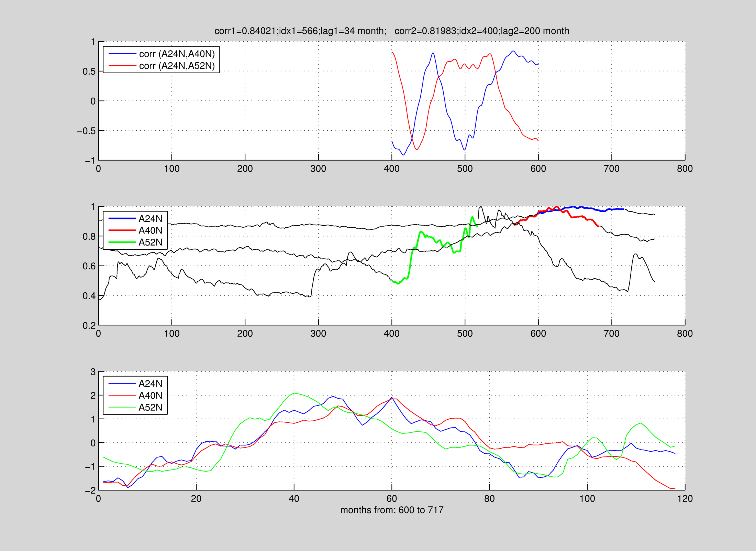Click A24N entry in bottom plot legend
756x551 pixels.
(150, 383)
